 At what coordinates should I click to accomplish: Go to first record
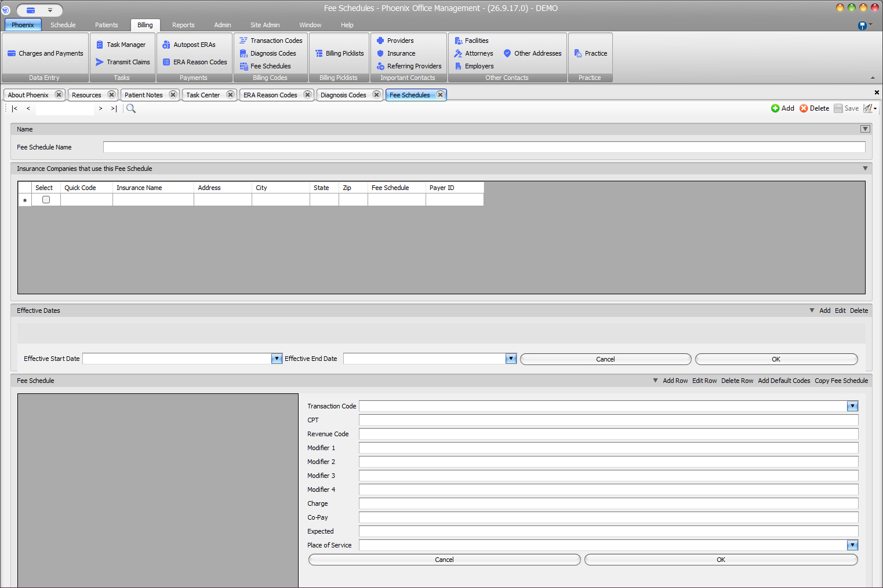click(x=14, y=108)
